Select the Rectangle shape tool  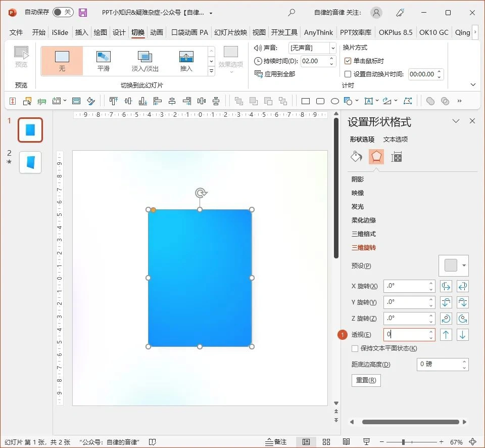[x=305, y=101]
